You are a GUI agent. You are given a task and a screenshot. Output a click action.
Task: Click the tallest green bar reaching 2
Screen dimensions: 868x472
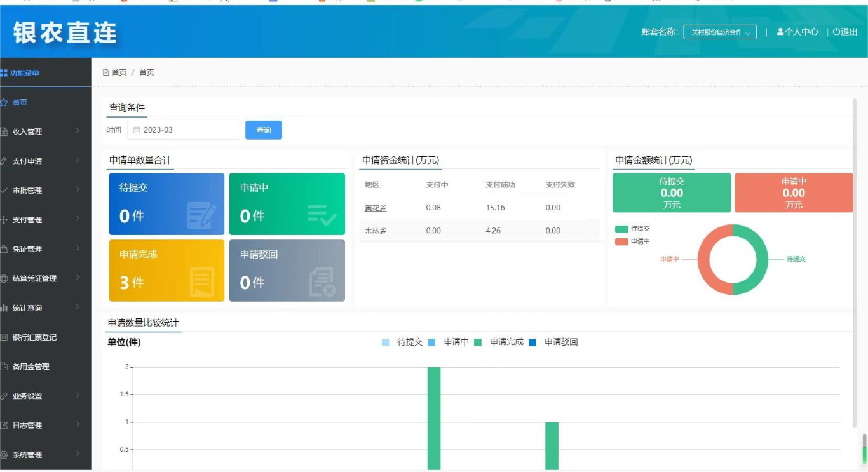[x=434, y=418]
